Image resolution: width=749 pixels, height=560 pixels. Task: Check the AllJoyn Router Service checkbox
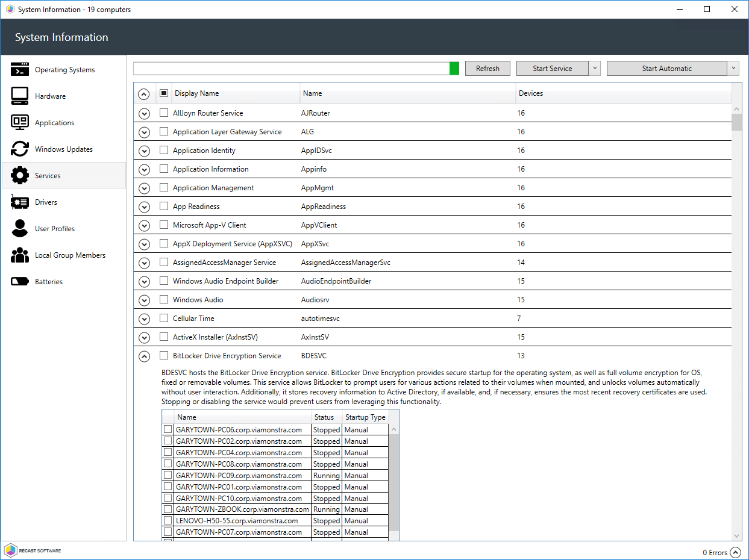[x=164, y=113]
